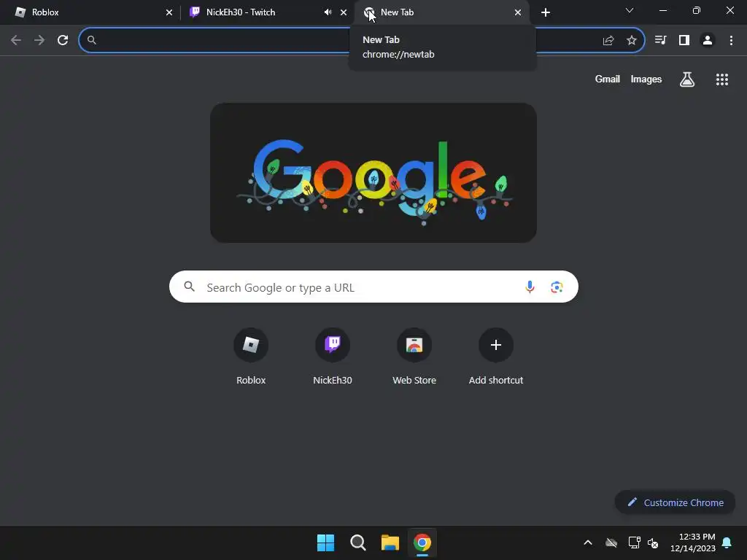This screenshot has width=747, height=560.
Task: Open the Roblox shortcut tile
Action: click(251, 356)
